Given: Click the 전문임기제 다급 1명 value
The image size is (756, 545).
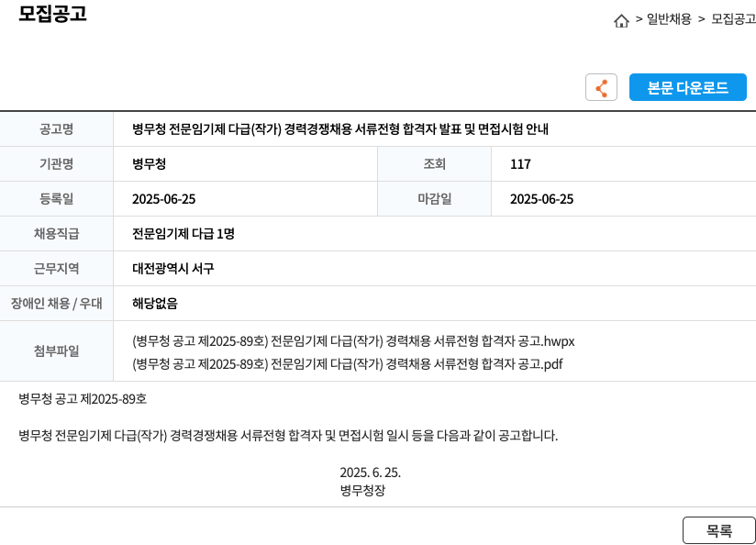Looking at the screenshot, I should coord(183,234).
